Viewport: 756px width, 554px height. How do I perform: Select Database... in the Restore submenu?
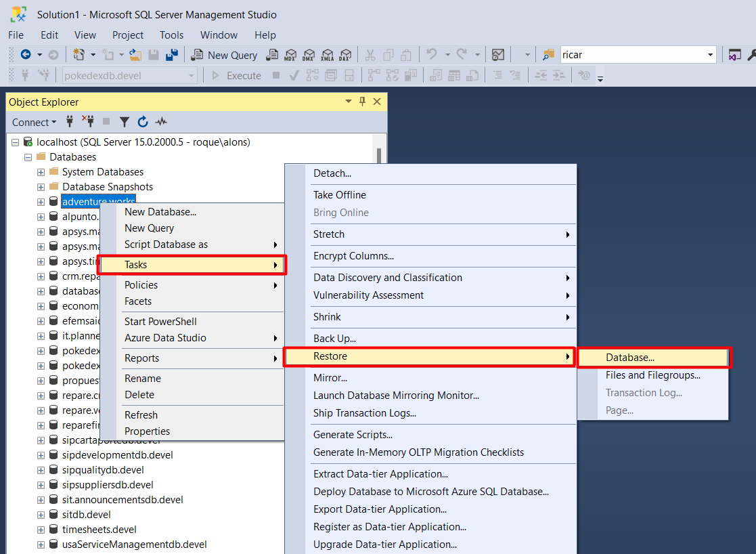(x=630, y=358)
